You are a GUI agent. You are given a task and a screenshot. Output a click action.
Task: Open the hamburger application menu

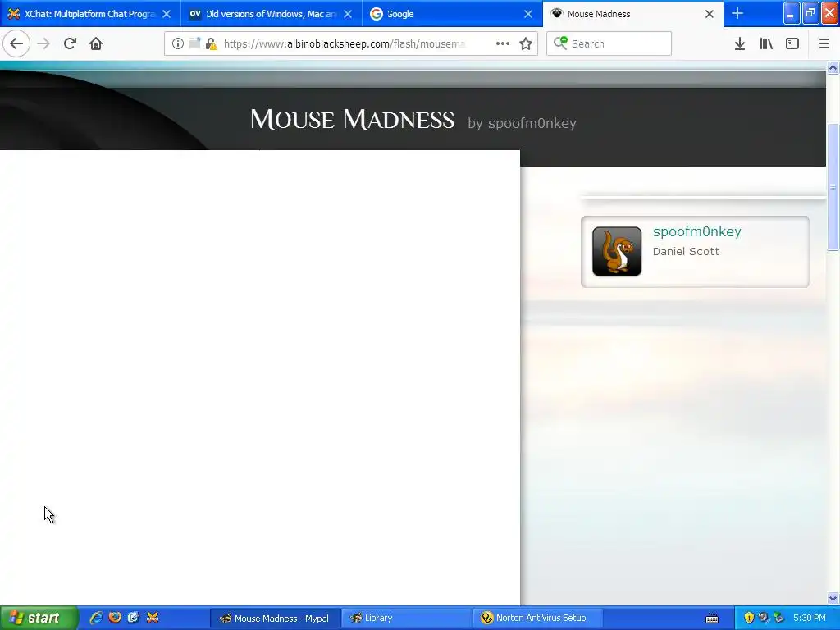coord(824,43)
